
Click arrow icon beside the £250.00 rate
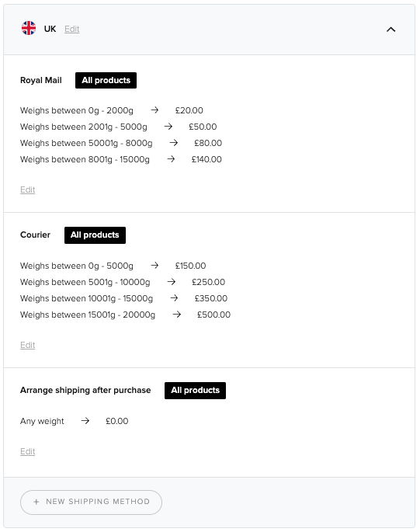pyautogui.click(x=172, y=282)
